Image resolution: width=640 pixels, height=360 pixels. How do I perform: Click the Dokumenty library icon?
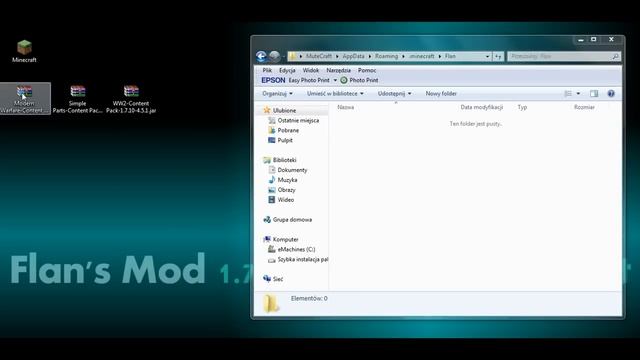(x=272, y=170)
